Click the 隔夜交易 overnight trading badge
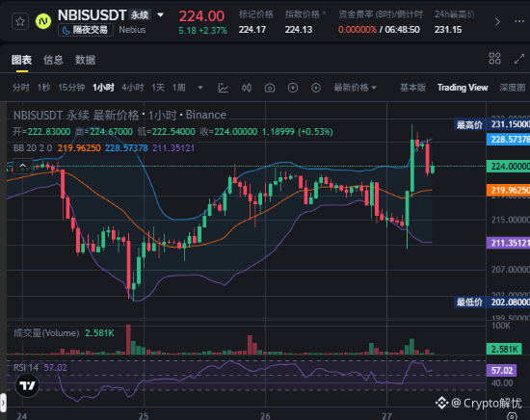This screenshot has height=420, width=530. (x=86, y=30)
